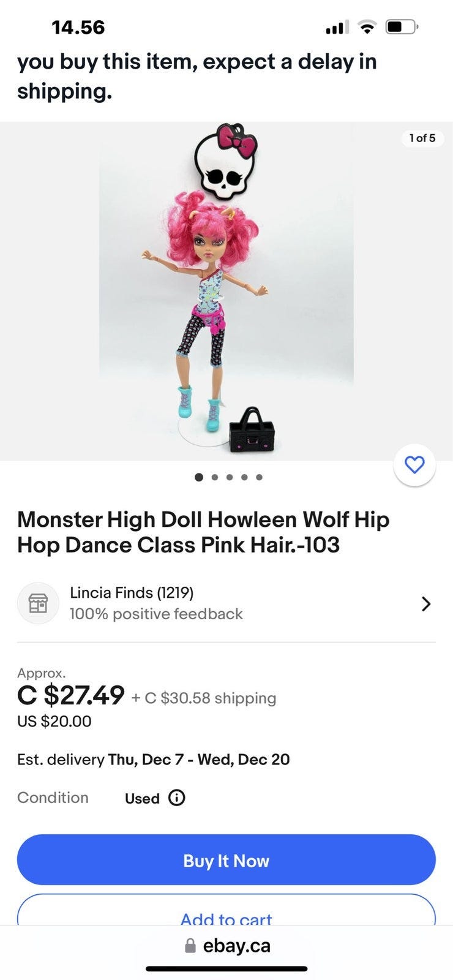Tap the ebay.ca address bar
The image size is (453, 980).
[x=236, y=946]
